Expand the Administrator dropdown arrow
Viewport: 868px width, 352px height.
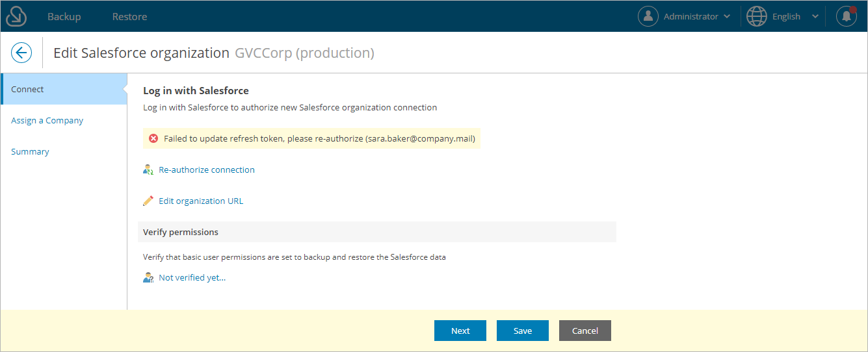[727, 17]
